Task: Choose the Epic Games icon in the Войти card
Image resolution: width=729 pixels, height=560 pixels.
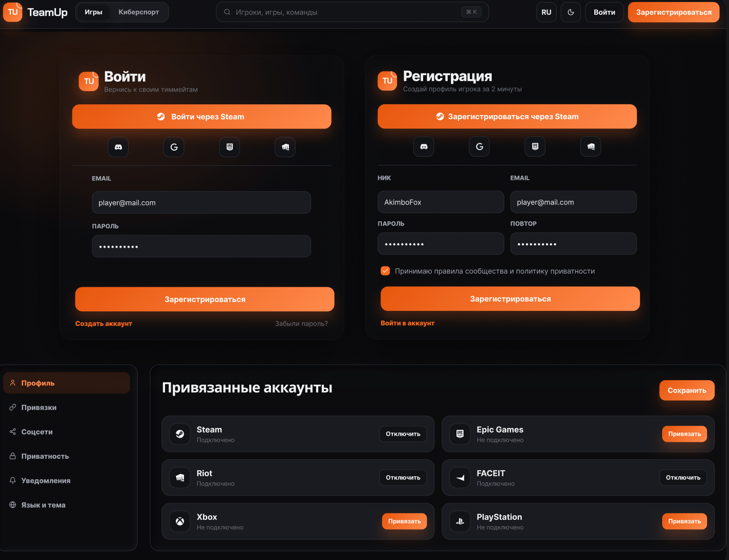Action: 229,147
